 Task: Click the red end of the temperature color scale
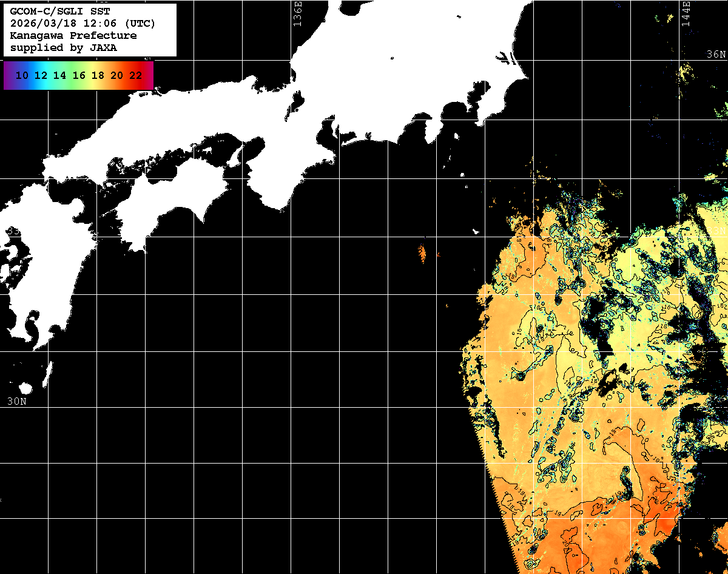coord(148,75)
